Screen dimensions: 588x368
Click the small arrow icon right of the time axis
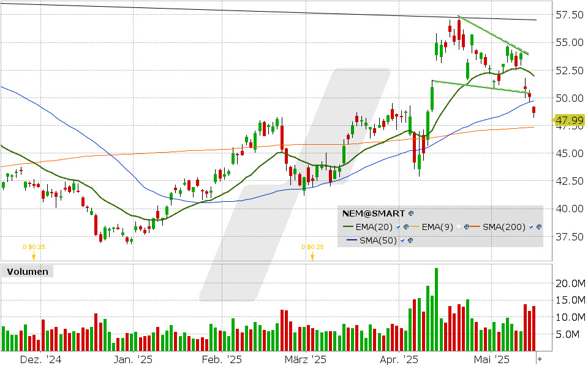[540, 358]
